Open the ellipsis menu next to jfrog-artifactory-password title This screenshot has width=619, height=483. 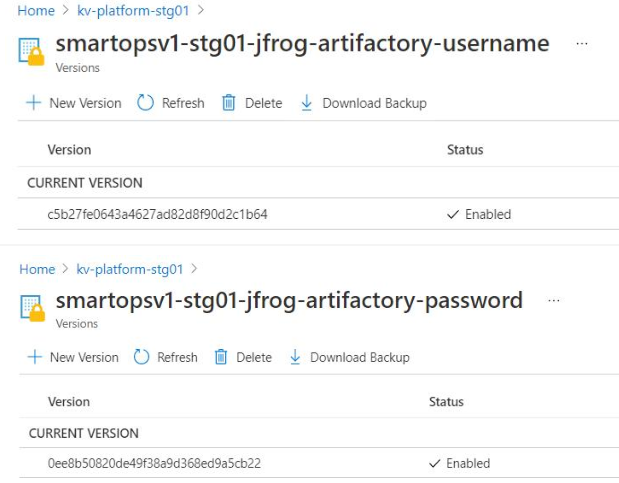click(554, 301)
